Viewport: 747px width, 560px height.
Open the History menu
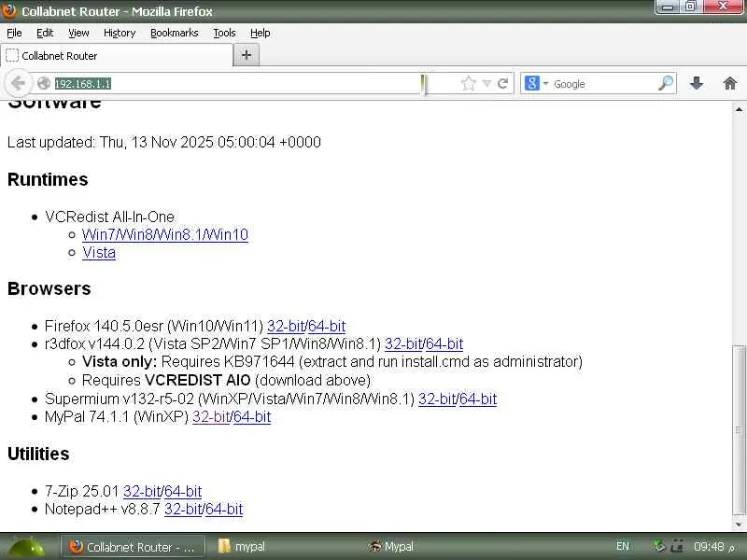120,33
